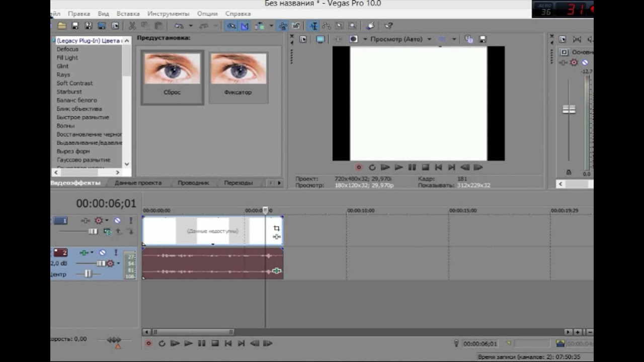Image resolution: width=644 pixels, height=362 pixels.
Task: Toggle Lock Envelopes to Events
Action: click(x=283, y=26)
